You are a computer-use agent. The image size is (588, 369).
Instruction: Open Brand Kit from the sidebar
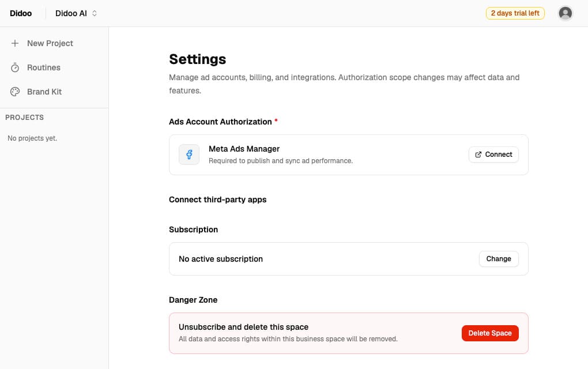click(x=44, y=92)
